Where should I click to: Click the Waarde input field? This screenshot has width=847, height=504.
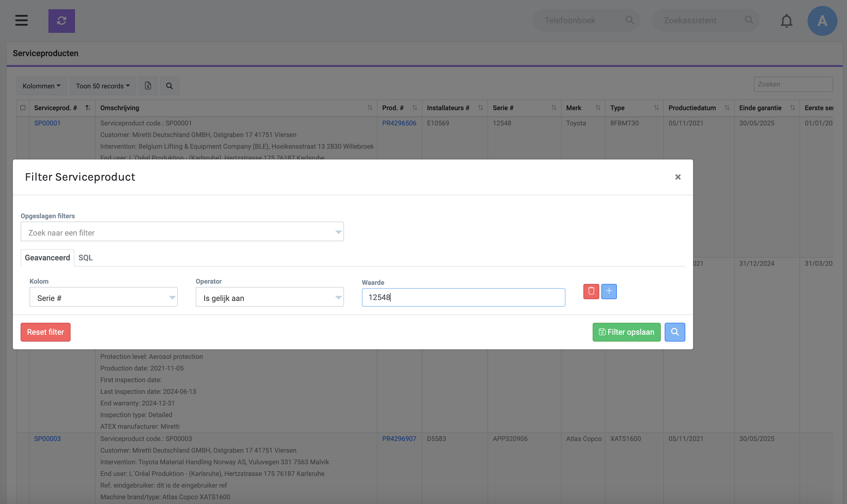[x=463, y=297]
